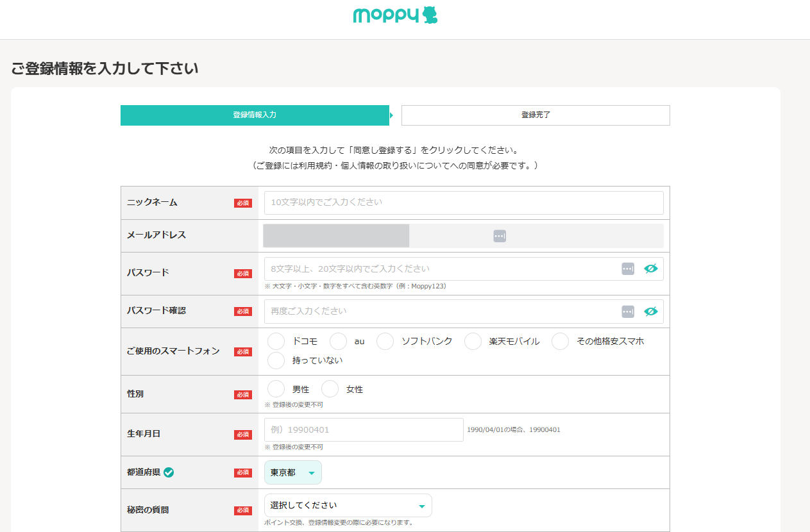This screenshot has height=532, width=810.
Task: Click password manager icon in email field
Action: (500, 236)
